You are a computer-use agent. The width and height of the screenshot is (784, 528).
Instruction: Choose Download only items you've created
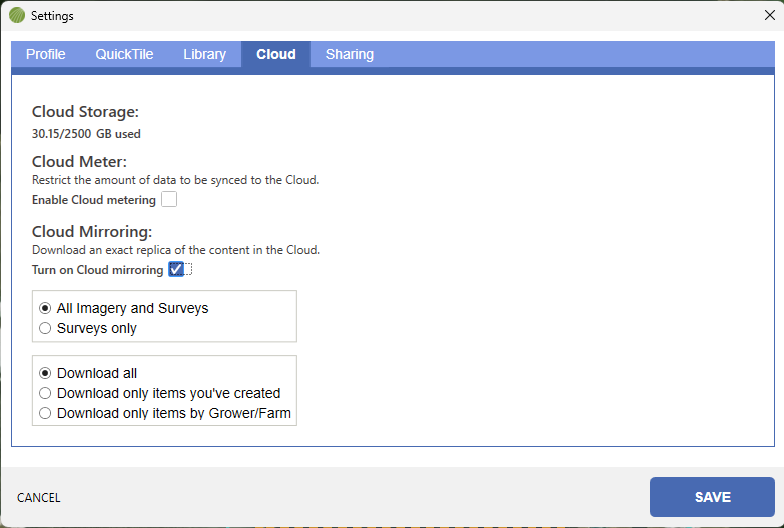[45, 393]
